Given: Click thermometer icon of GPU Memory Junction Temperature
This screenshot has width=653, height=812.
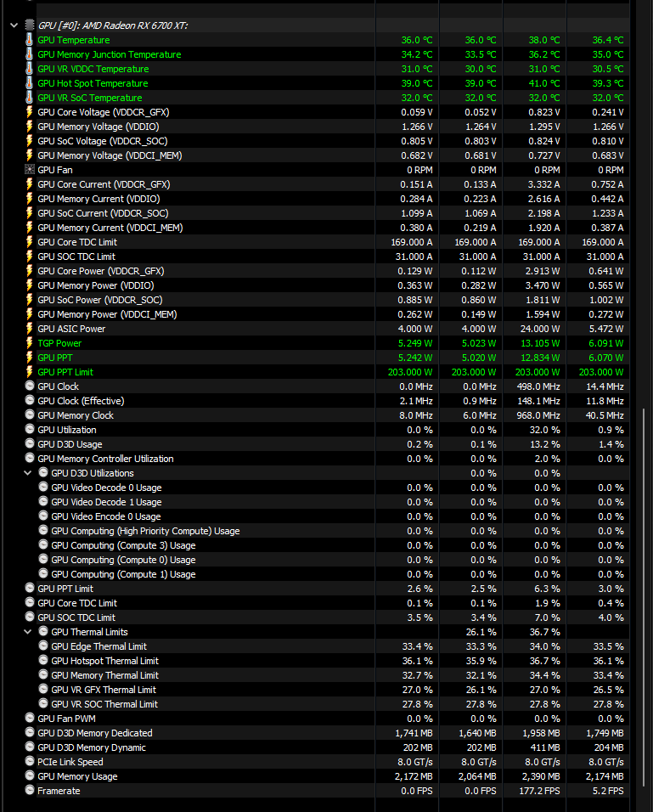Looking at the screenshot, I should coord(30,54).
